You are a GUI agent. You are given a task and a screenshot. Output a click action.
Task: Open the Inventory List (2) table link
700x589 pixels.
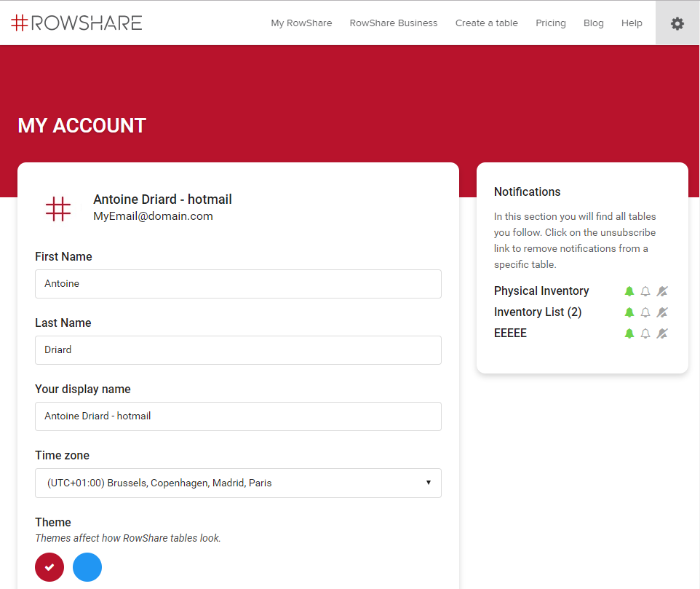[538, 312]
